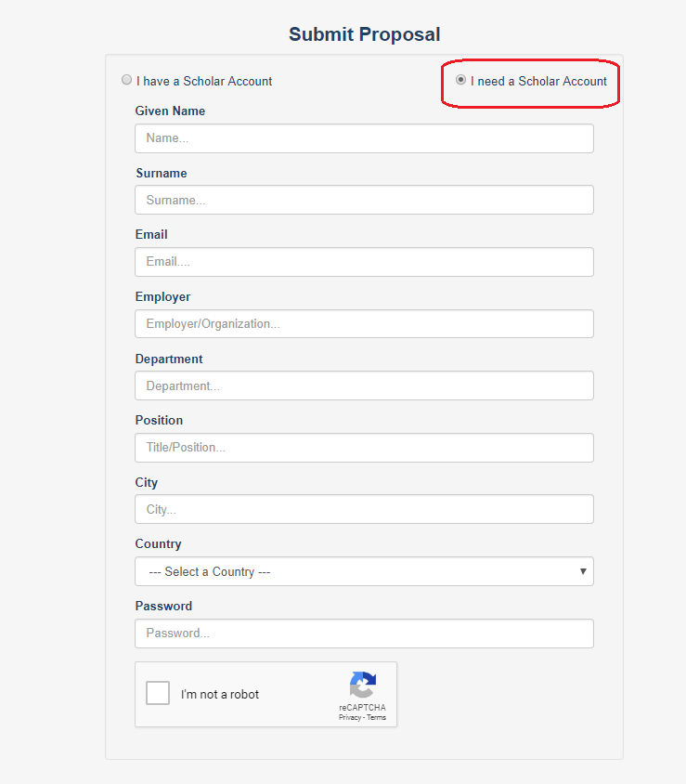Select 'I need a Scholar Account' radio button
Image resolution: width=686 pixels, height=784 pixels.
[x=460, y=80]
